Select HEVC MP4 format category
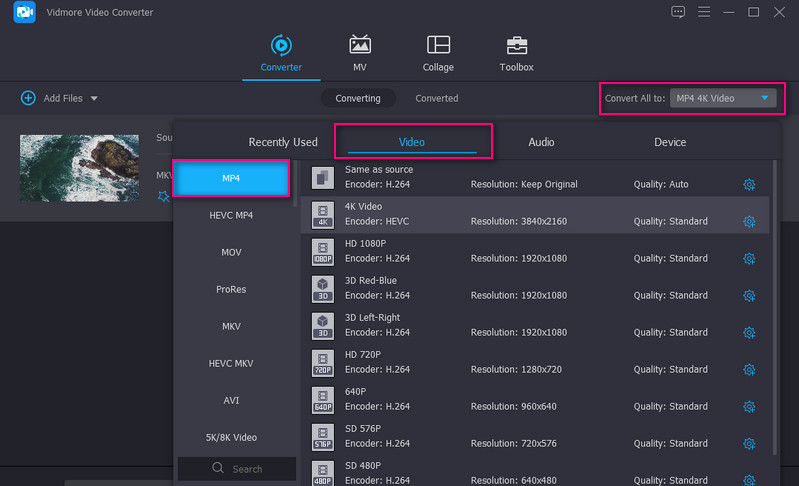Viewport: 799px width, 486px height. pyautogui.click(x=231, y=215)
